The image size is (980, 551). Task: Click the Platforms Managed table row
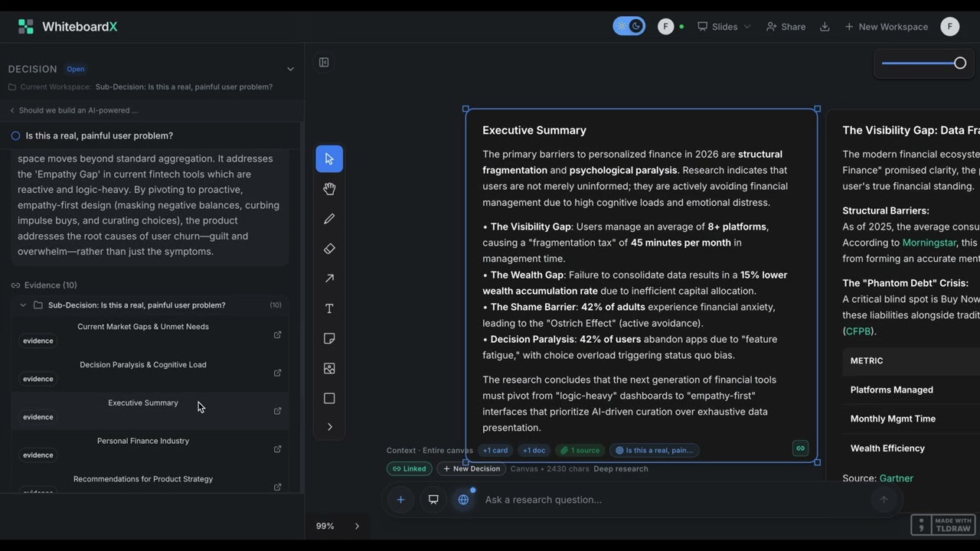coord(911,390)
